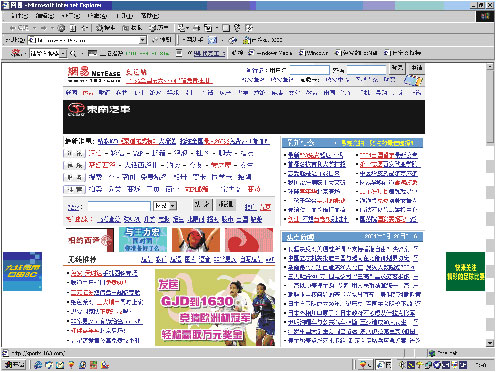Click the Go button beside the address bar
The width and height of the screenshot is (496, 372).
coord(162,40)
